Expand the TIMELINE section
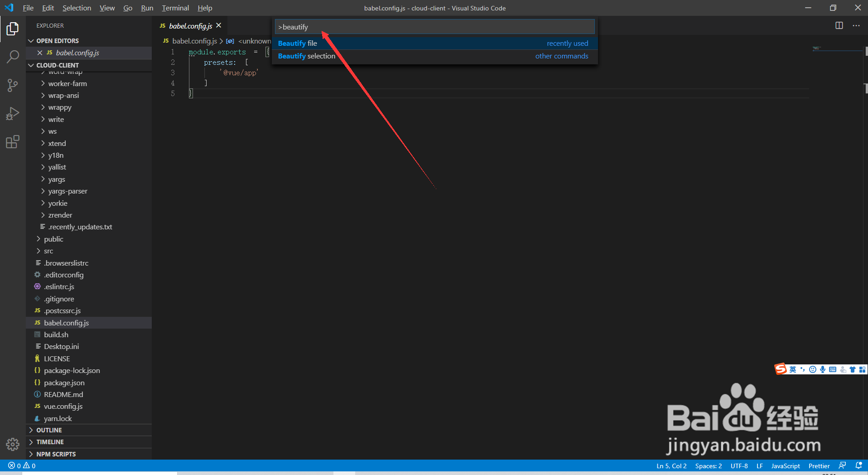This screenshot has height=475, width=868. [x=89, y=442]
